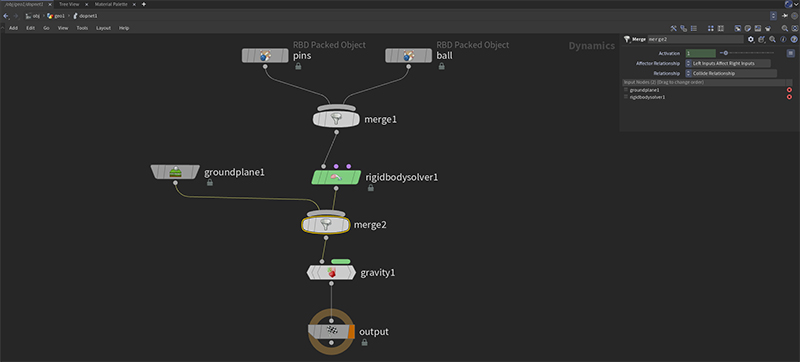Click groundplane1 in Input Nodes list
800x362 pixels.
(x=644, y=90)
